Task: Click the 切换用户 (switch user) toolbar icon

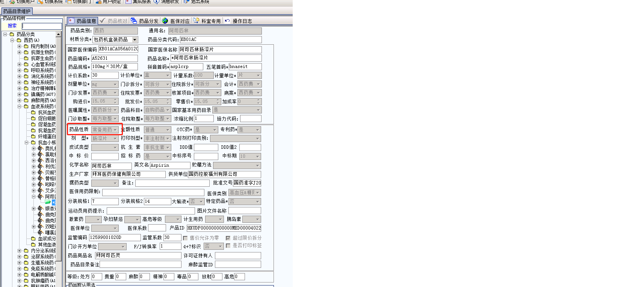Action: [12, 2]
